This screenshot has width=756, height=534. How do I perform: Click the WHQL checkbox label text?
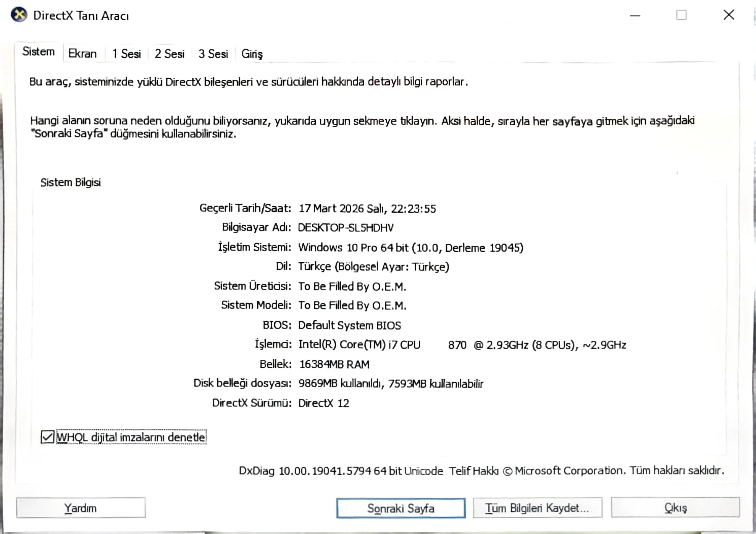tap(131, 437)
